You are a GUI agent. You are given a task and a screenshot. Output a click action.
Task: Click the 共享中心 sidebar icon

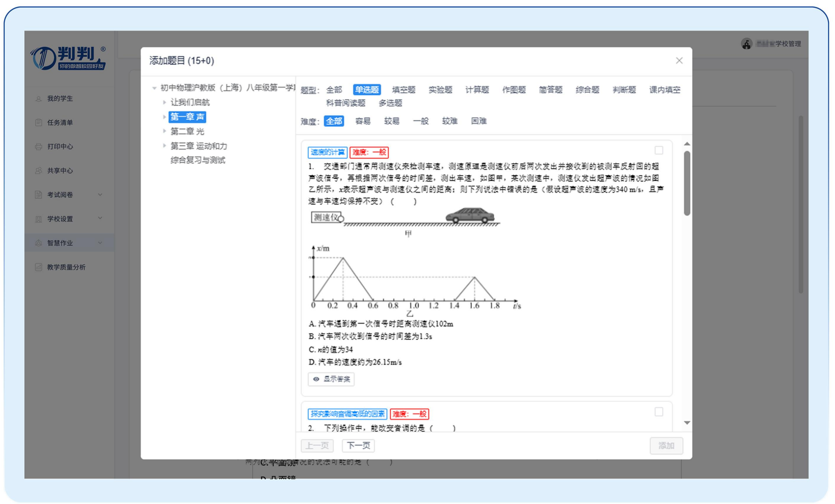(39, 171)
